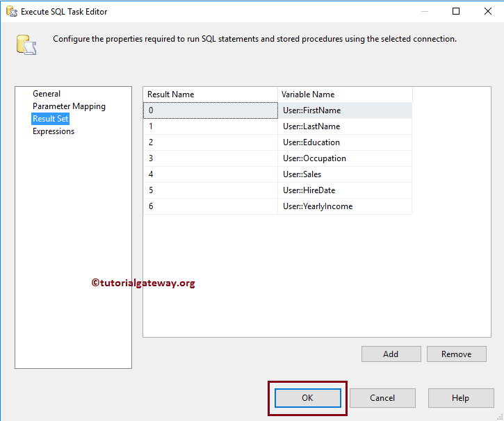The height and width of the screenshot is (421, 504).
Task: Select Result Name cell 4
Action: point(211,174)
